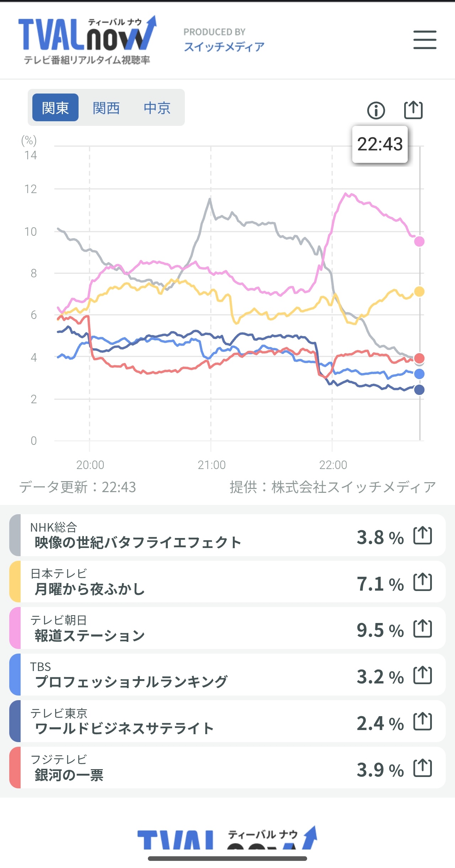Tap the gray NHK総合 color swatch
455x868 pixels.
point(15,535)
